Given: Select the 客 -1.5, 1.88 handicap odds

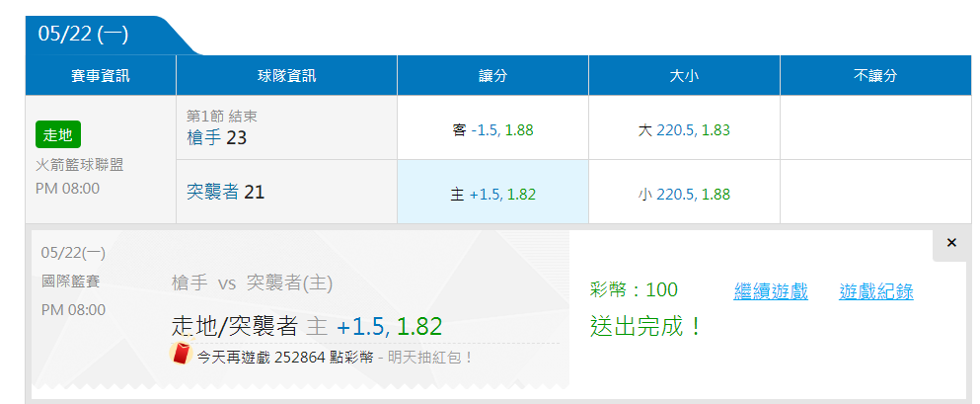Looking at the screenshot, I should (x=492, y=128).
